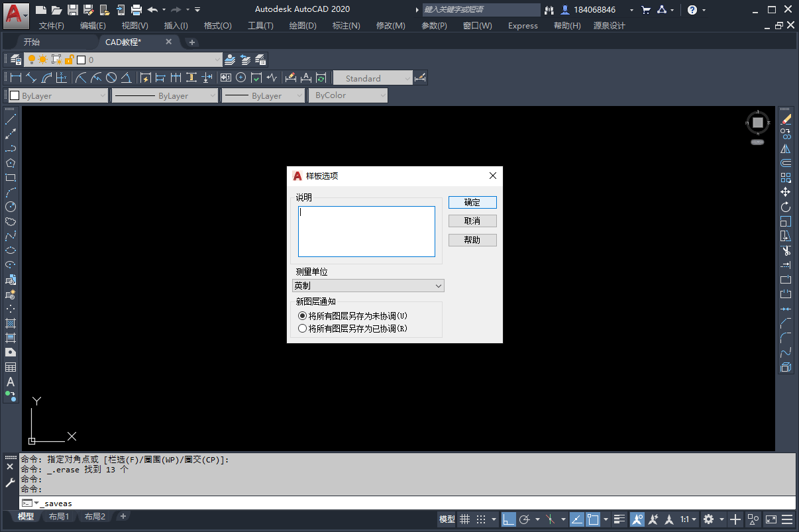The width and height of the screenshot is (799, 532).
Task: Toggle annotation objects visibility in the status bar
Action: coord(637,519)
